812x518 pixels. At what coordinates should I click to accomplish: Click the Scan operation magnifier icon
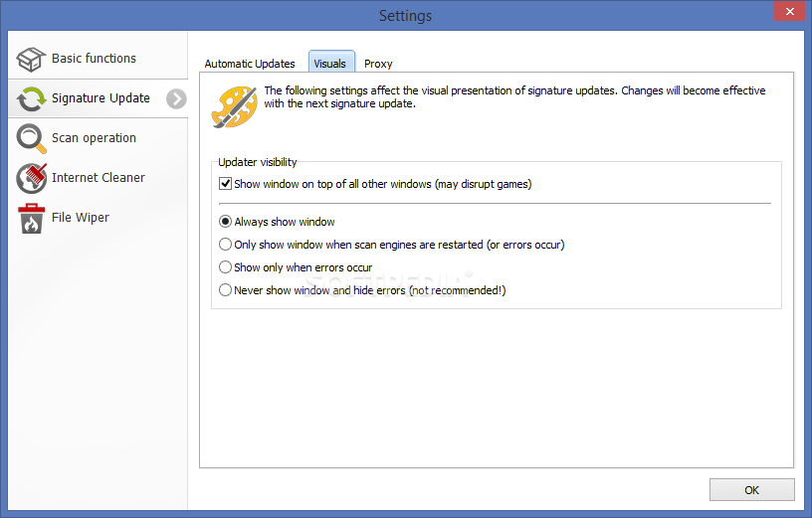pyautogui.click(x=31, y=138)
